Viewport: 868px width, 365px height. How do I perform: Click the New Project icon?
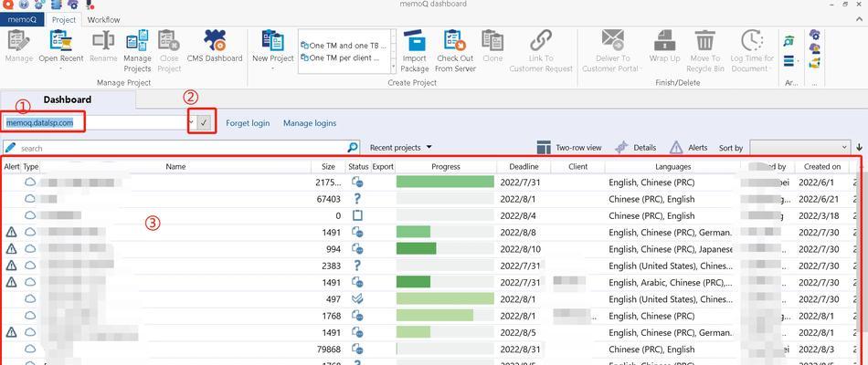(273, 40)
